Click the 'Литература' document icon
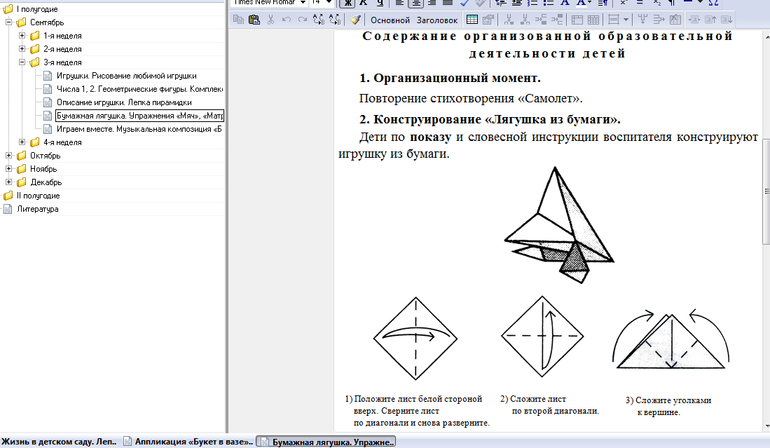Screen dimensions: 770x448 click(x=8, y=209)
